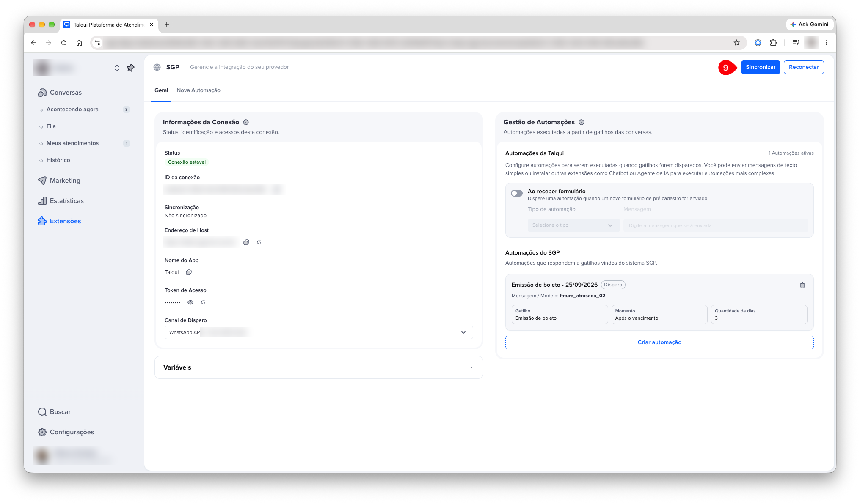Click the Reconectar button
The width and height of the screenshot is (860, 504).
click(x=803, y=67)
